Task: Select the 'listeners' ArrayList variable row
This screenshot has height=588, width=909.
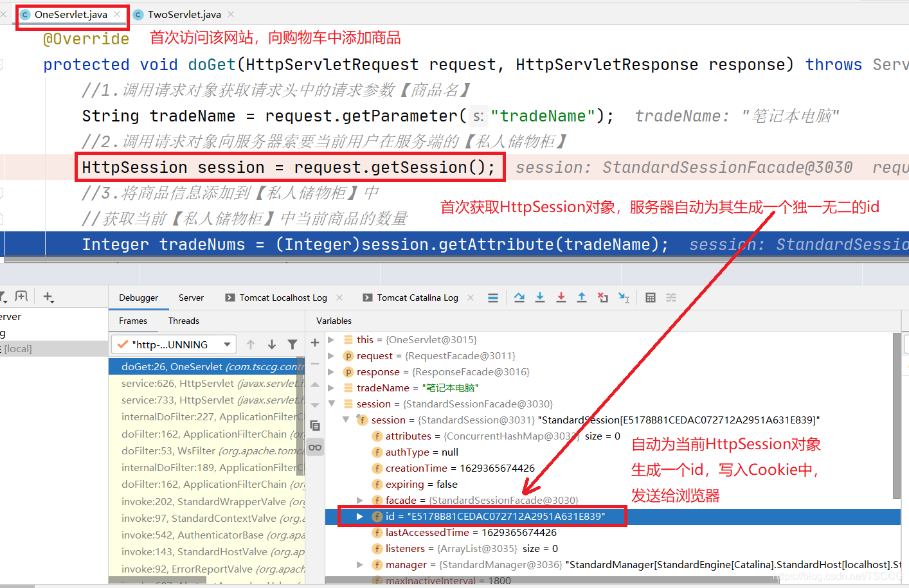Action: pos(609,548)
